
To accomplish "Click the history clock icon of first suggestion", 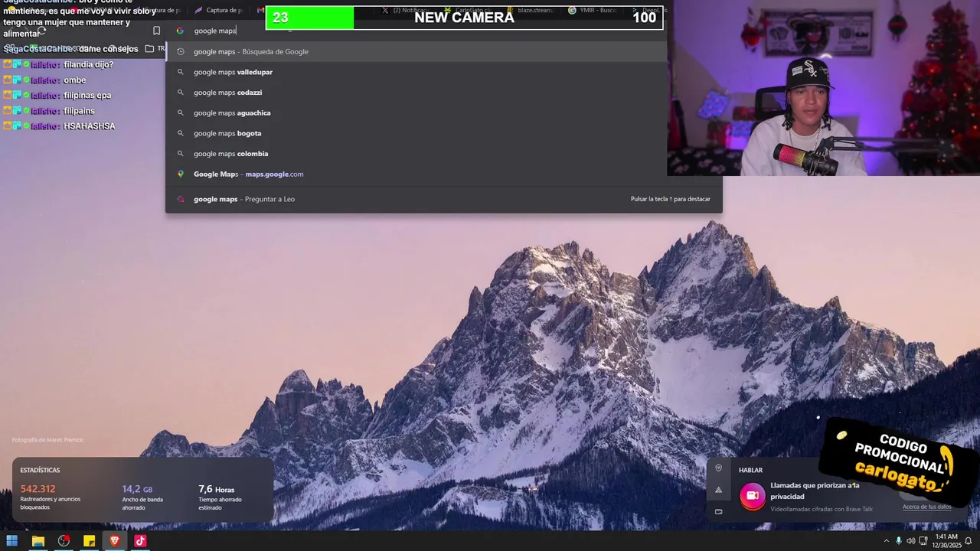I will [x=181, y=51].
